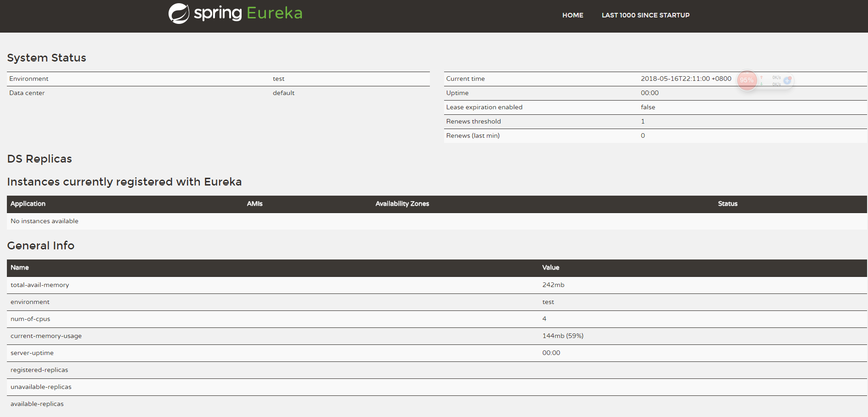
Task: Click the 95% memory floating ball
Action: click(x=747, y=80)
